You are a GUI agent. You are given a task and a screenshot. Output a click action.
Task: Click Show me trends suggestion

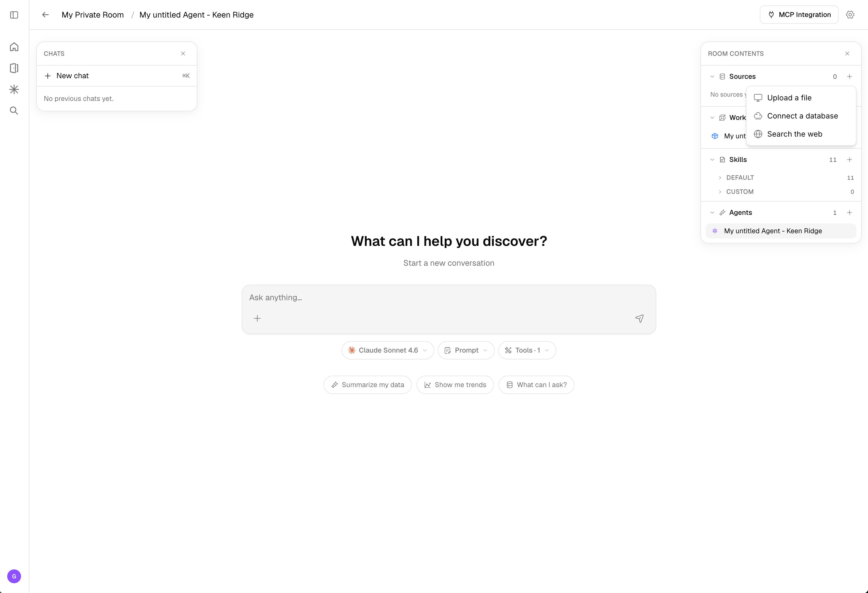455,385
